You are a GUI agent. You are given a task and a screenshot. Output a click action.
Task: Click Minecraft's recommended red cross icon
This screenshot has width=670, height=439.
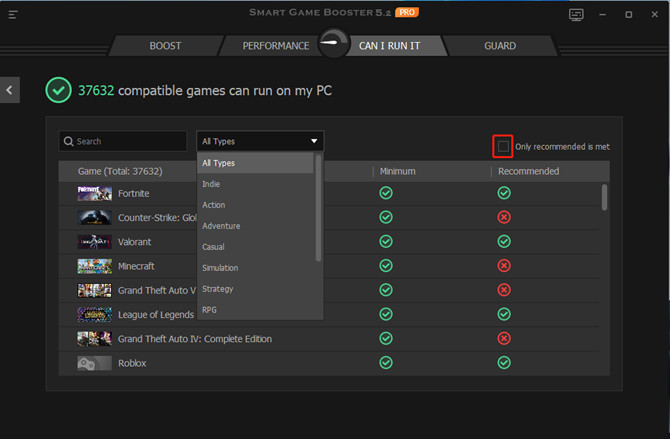[504, 265]
